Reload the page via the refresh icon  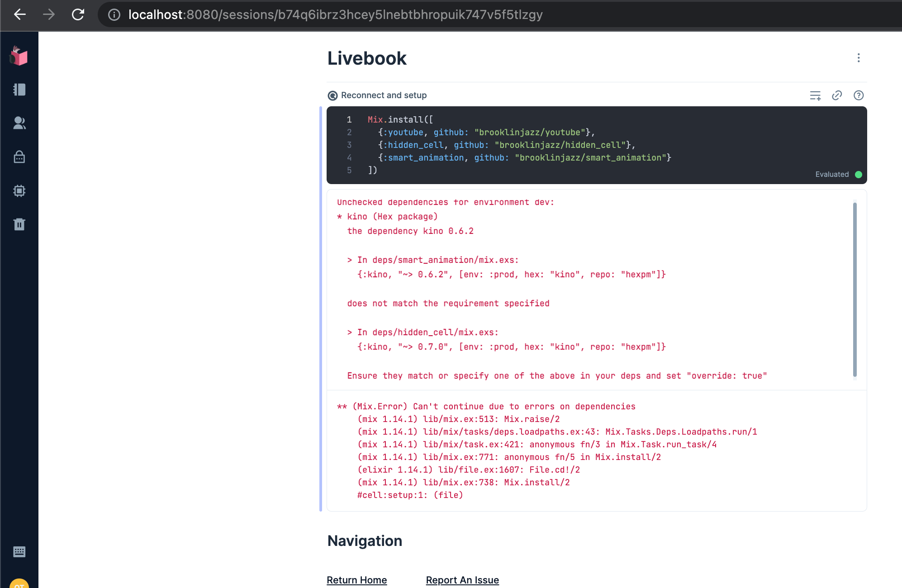(78, 14)
